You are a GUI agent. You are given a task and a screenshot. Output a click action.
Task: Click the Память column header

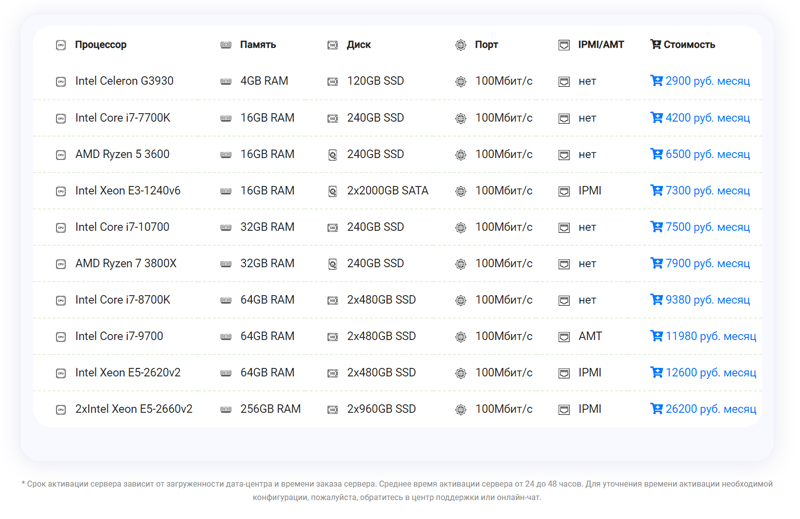(x=258, y=44)
